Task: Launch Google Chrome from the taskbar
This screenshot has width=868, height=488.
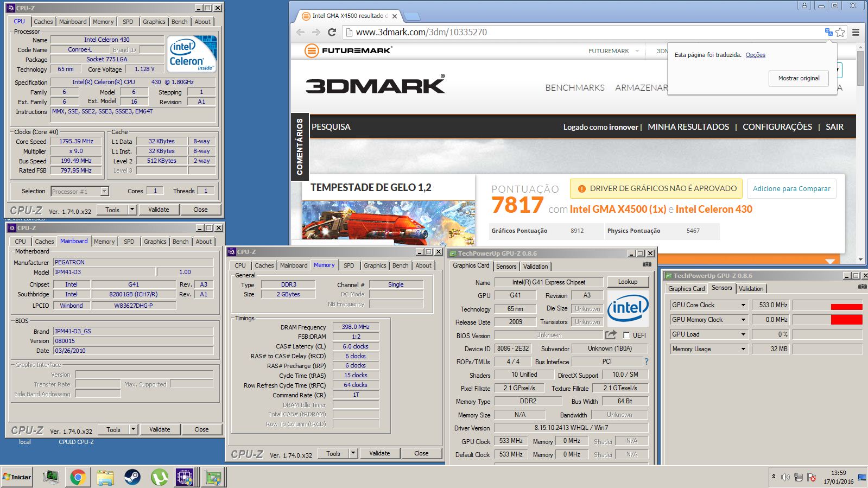Action: 78,477
